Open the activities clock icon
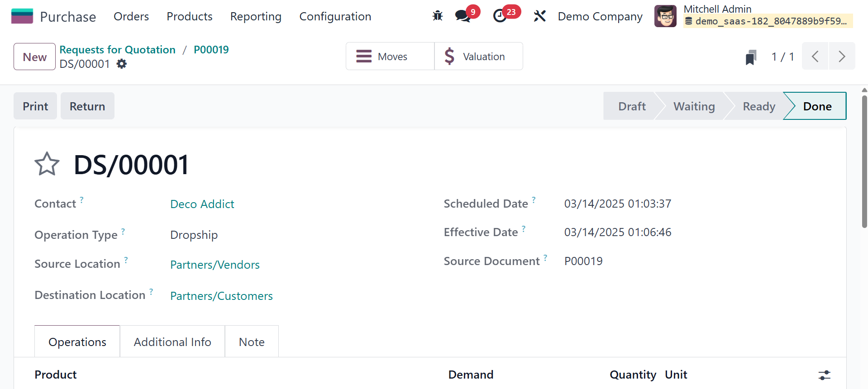The height and width of the screenshot is (389, 868). (500, 16)
